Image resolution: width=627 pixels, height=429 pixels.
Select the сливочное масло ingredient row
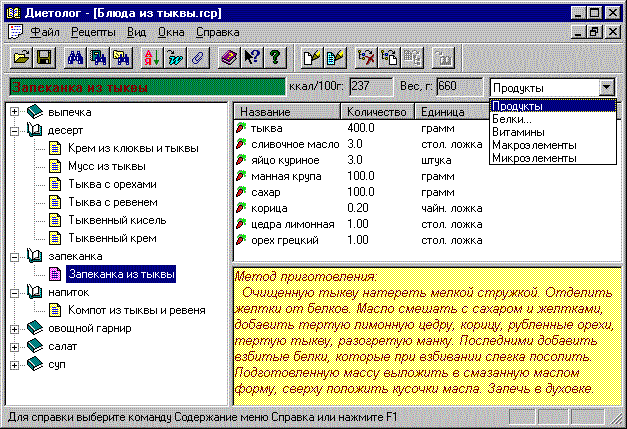coord(359,144)
